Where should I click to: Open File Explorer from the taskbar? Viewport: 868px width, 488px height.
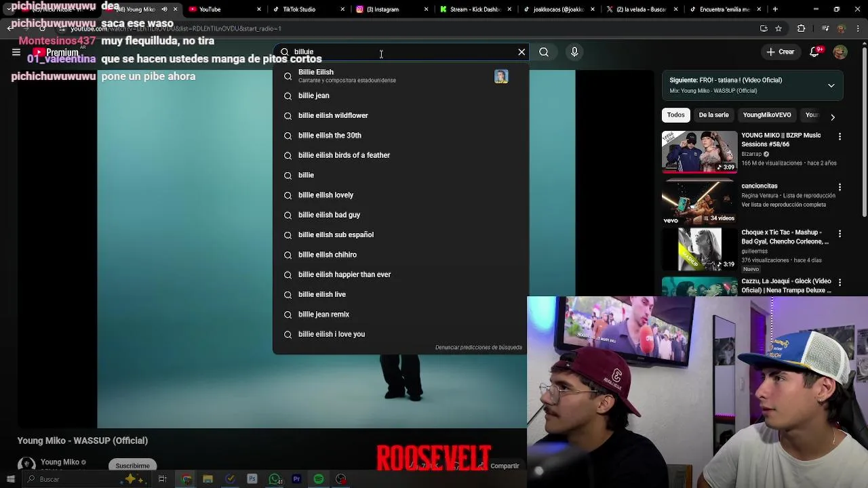click(208, 479)
